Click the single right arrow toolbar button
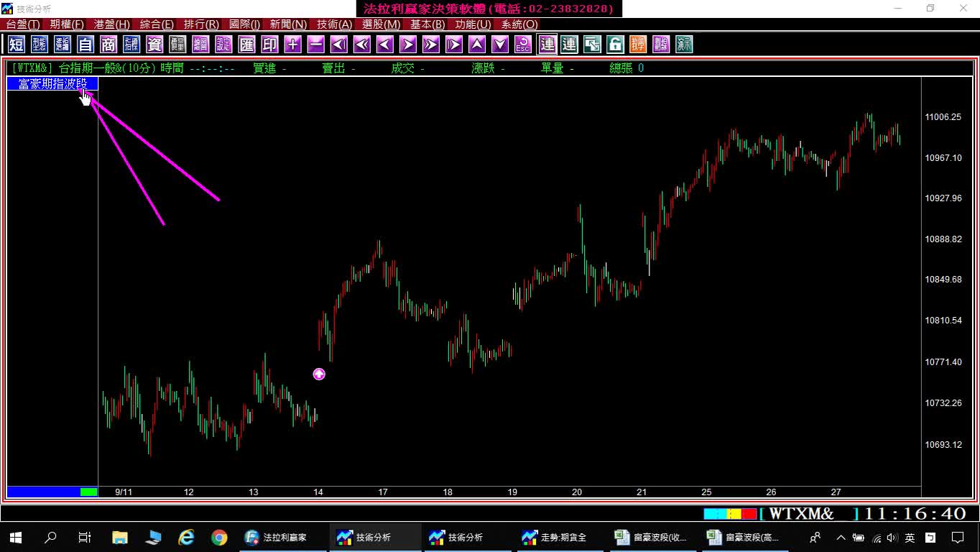980x552 pixels. [x=407, y=45]
